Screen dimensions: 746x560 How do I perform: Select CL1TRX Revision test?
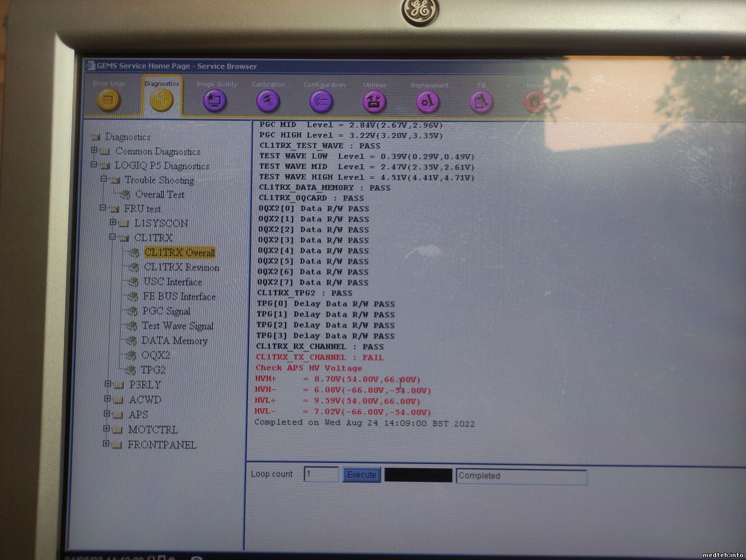181,267
